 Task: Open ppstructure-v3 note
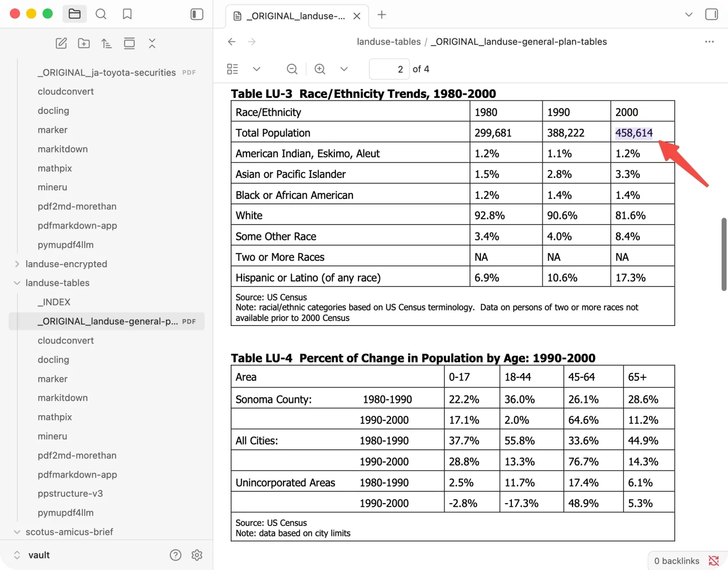point(106,494)
